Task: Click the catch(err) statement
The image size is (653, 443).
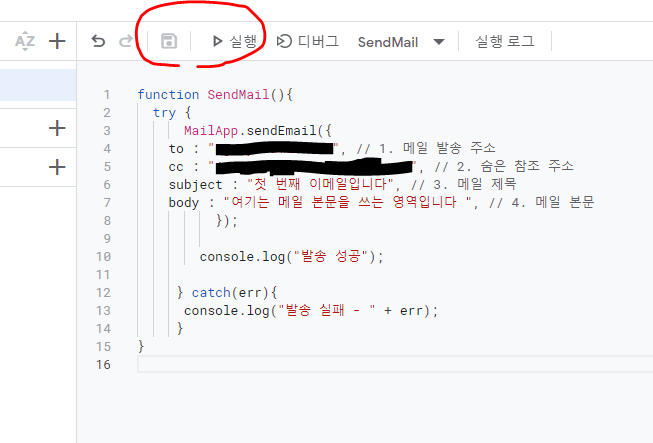Action: [x=234, y=293]
